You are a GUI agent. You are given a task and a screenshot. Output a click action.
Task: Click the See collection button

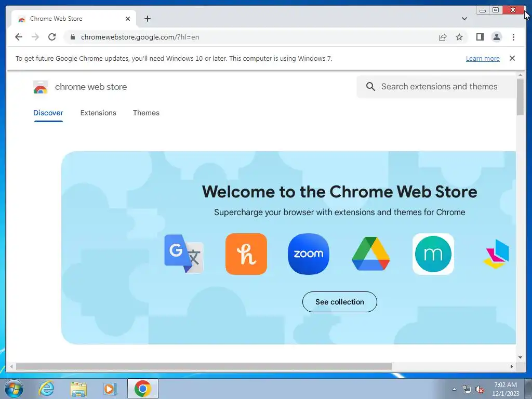tap(340, 302)
